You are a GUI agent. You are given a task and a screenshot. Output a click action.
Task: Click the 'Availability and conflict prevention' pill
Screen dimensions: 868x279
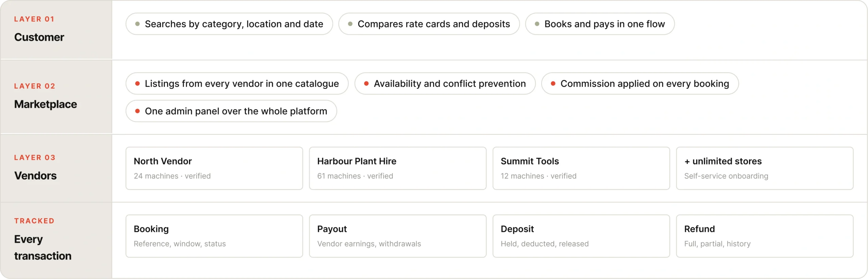(445, 83)
